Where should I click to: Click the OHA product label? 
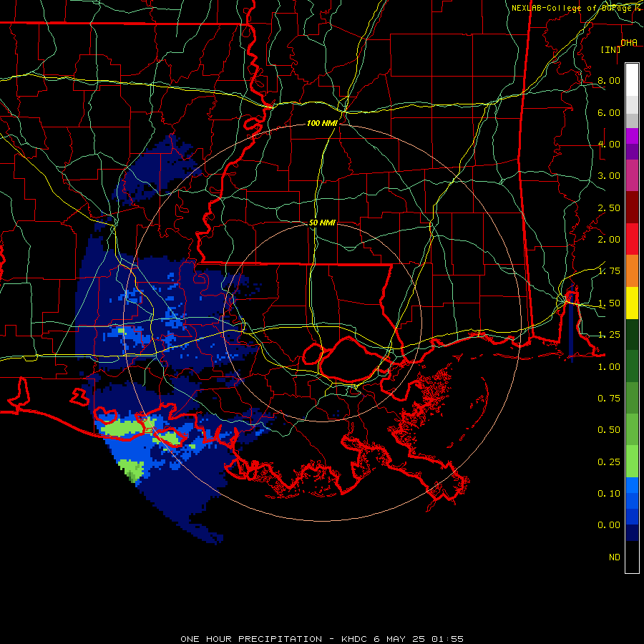click(629, 43)
